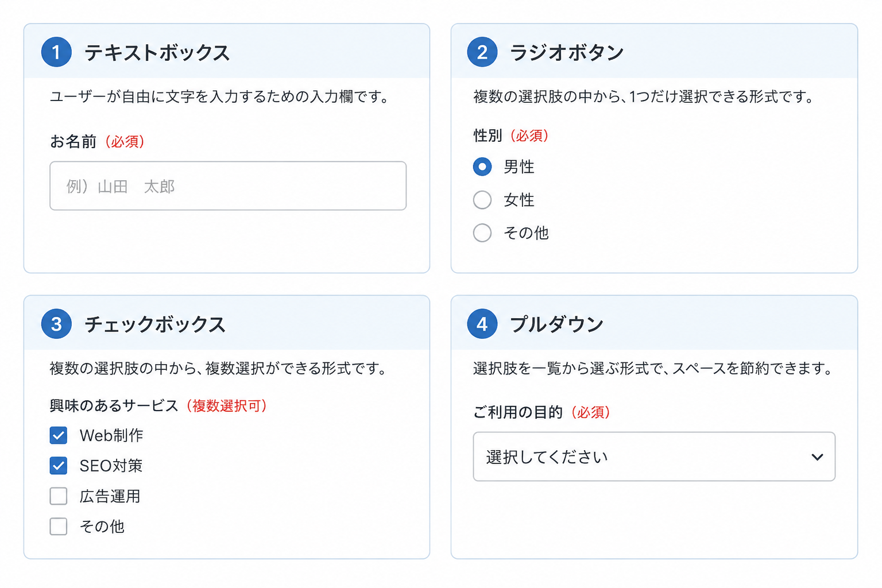
Task: Click the number 4 badge for プルダウン
Action: (x=482, y=324)
